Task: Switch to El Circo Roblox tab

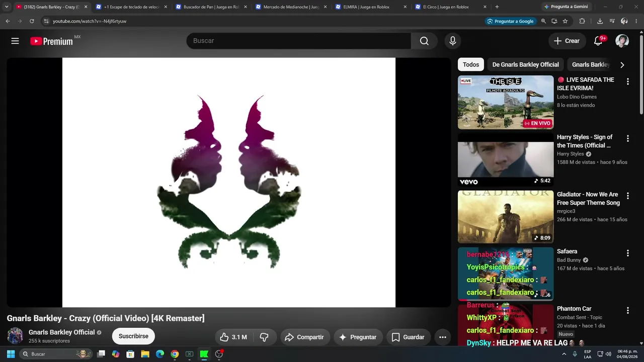Action: [x=450, y=7]
